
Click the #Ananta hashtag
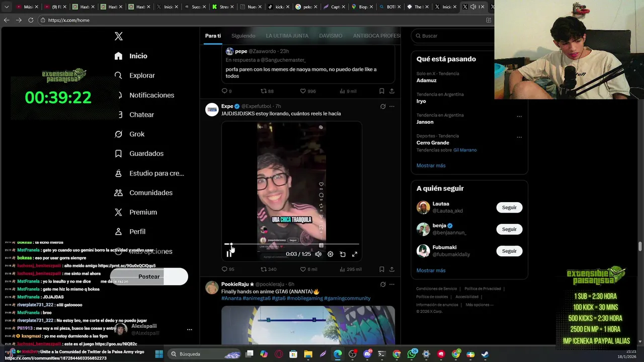pos(231,298)
